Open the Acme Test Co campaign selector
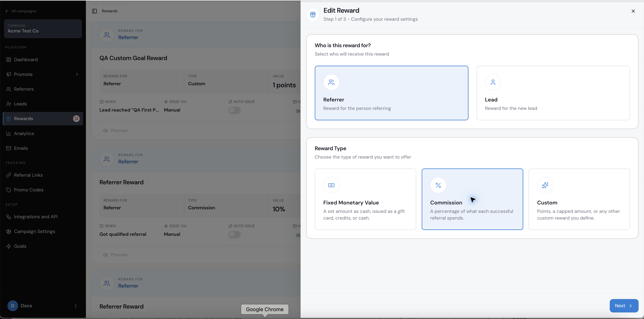Screen dimensions: 644x319 point(43,29)
